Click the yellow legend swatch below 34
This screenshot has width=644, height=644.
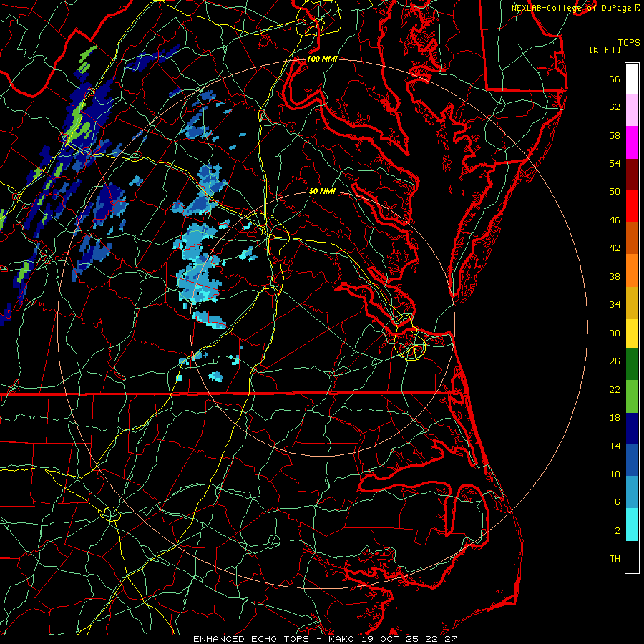(x=632, y=333)
